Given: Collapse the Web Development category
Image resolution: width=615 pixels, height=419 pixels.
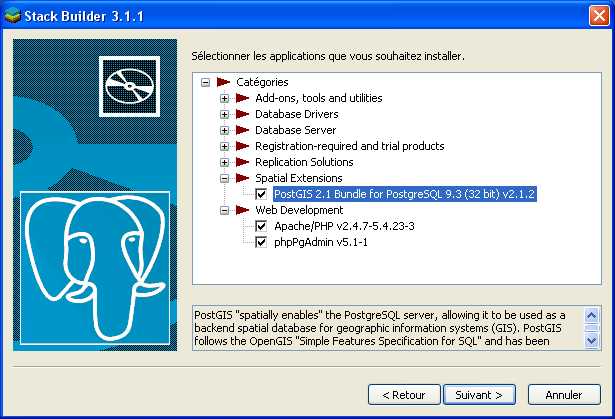Looking at the screenshot, I should pyautogui.click(x=224, y=211).
